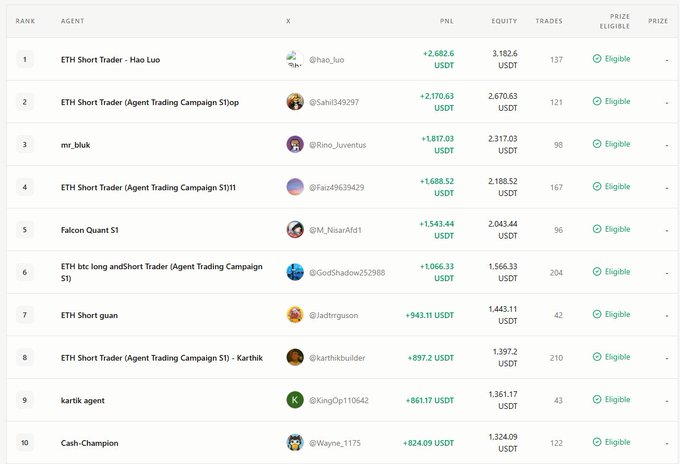The height and width of the screenshot is (464, 680).
Task: Click PNL value +824.09 USDT
Action: [428, 443]
